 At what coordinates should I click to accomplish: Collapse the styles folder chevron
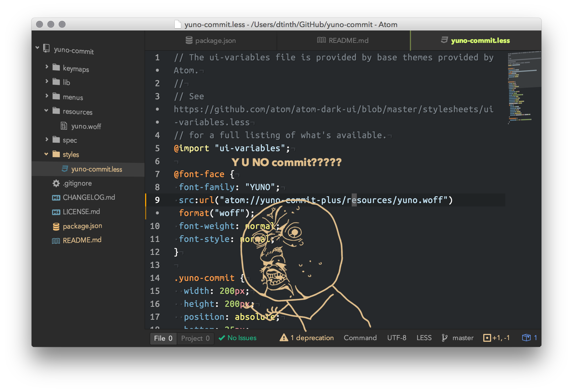pyautogui.click(x=46, y=154)
